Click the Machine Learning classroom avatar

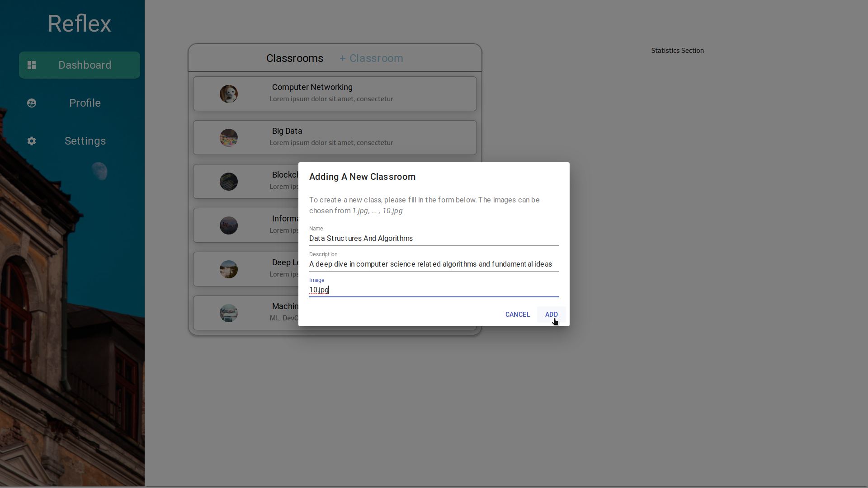[229, 313]
